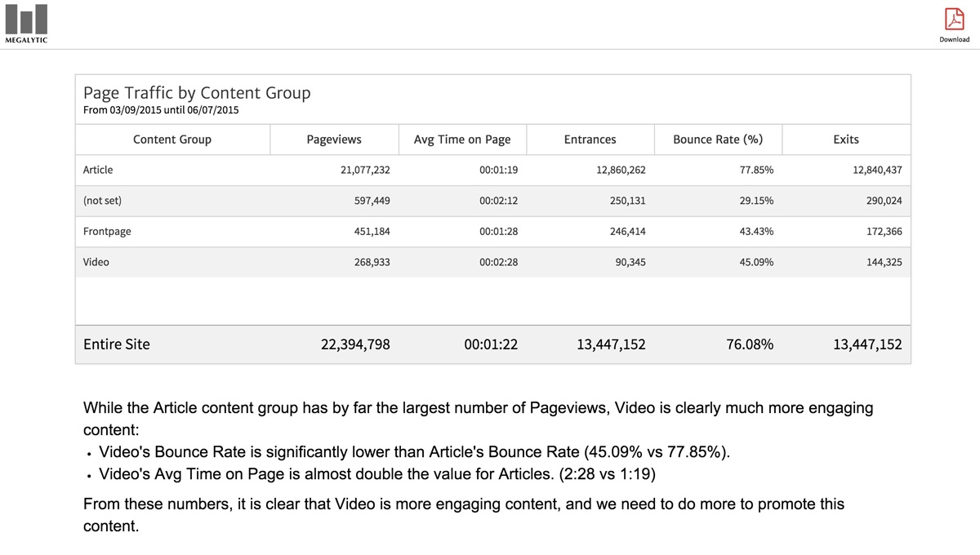Select the Video row label
This screenshot has width=980, height=555.
(x=96, y=262)
